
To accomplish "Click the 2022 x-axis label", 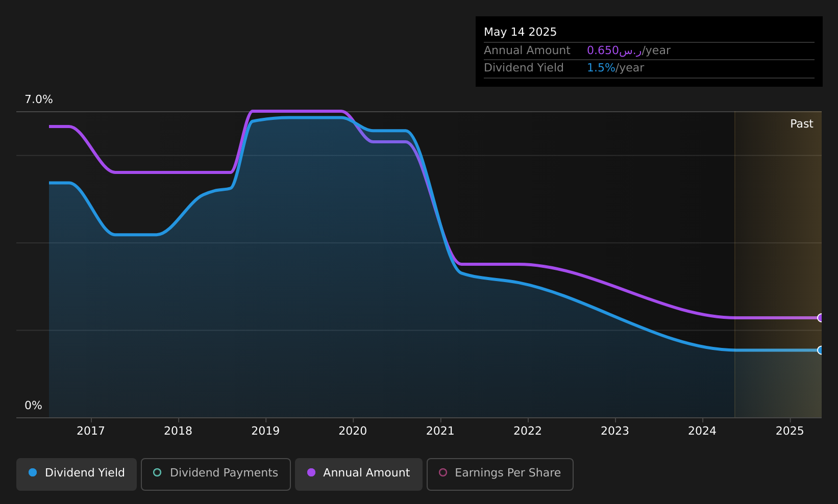I will point(528,431).
